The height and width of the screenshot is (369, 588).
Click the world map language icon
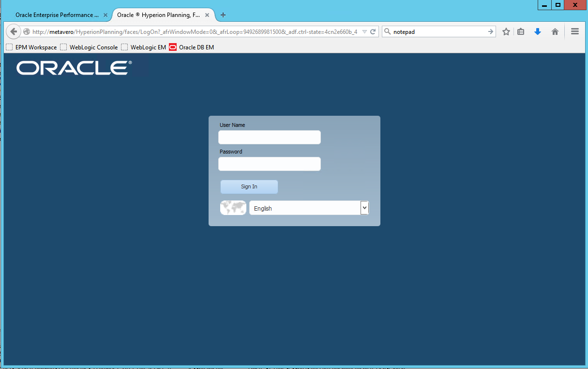pyautogui.click(x=233, y=208)
